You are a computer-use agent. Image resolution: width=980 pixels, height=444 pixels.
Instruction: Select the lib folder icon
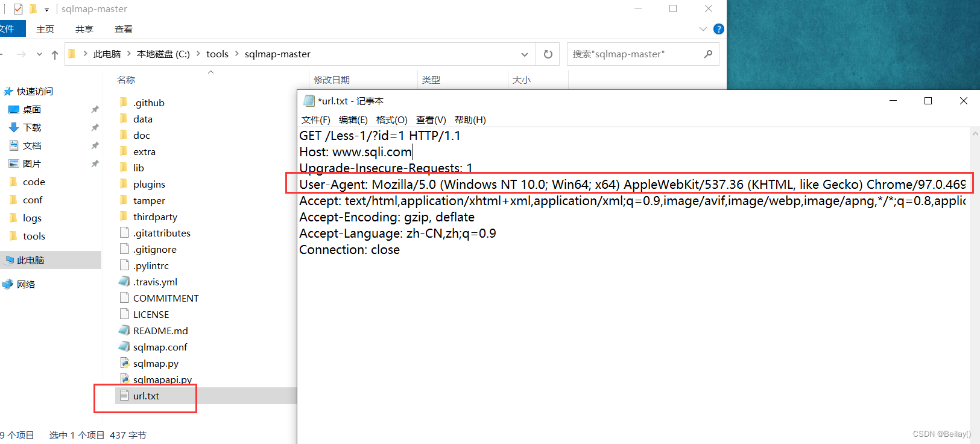124,167
